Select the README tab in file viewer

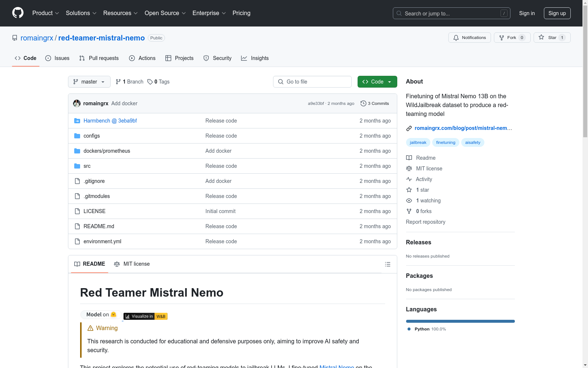coord(90,264)
